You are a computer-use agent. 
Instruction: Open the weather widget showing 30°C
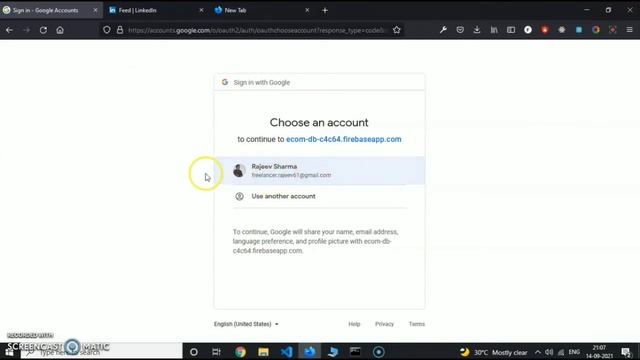tap(493, 352)
